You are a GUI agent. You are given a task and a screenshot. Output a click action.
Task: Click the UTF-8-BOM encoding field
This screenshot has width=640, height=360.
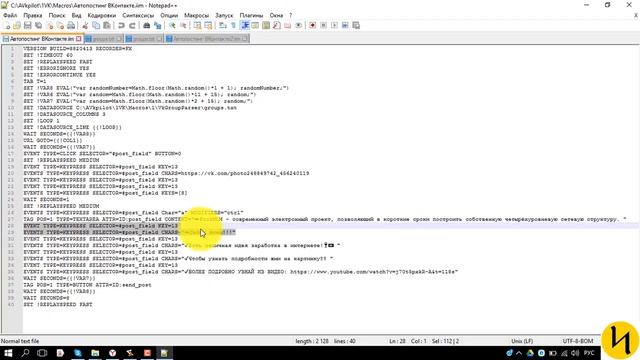pyautogui.click(x=578, y=341)
